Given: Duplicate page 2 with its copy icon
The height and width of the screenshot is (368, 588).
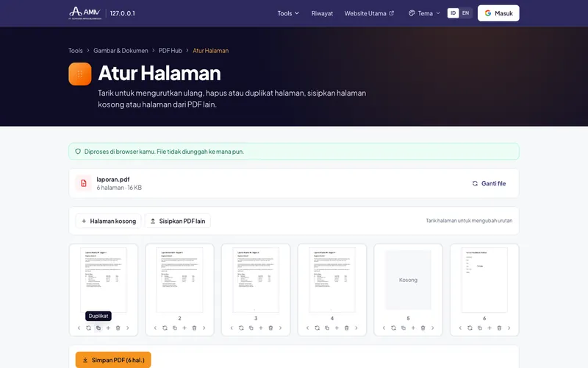Looking at the screenshot, I should point(175,328).
